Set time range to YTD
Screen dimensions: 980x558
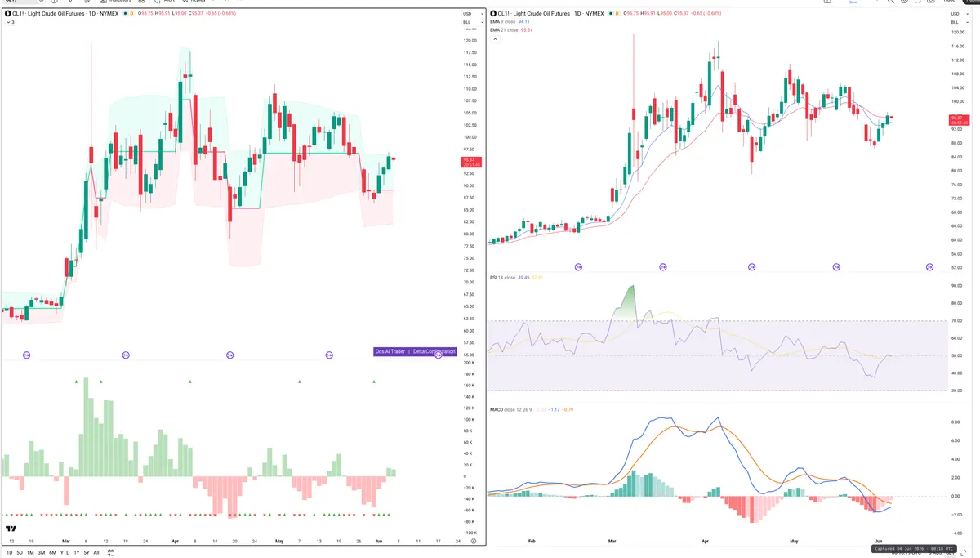pos(65,553)
